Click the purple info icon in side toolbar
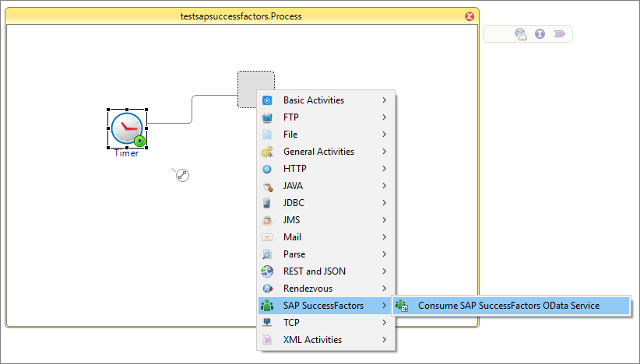This screenshot has width=640, height=364. tap(540, 33)
